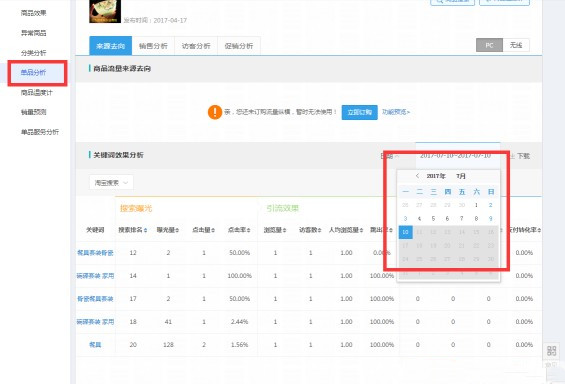
Task: Open 商品效果 in the sidebar
Action: coord(33,13)
